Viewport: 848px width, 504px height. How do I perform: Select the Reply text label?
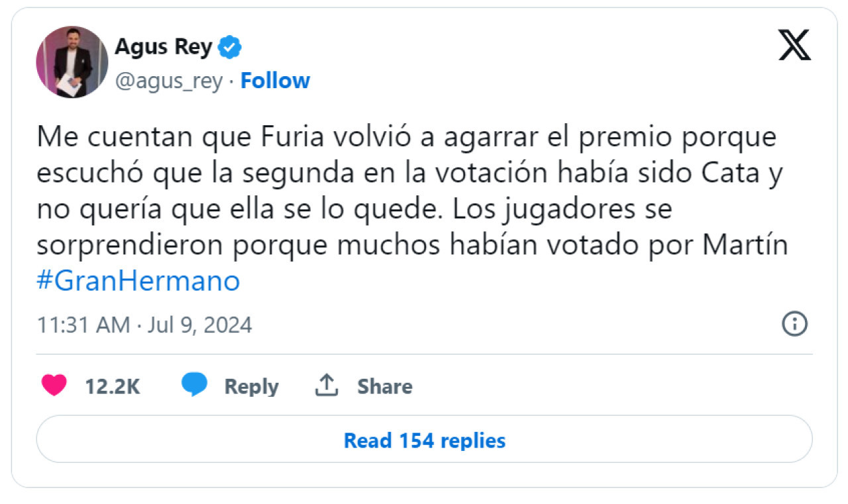pos(251,386)
